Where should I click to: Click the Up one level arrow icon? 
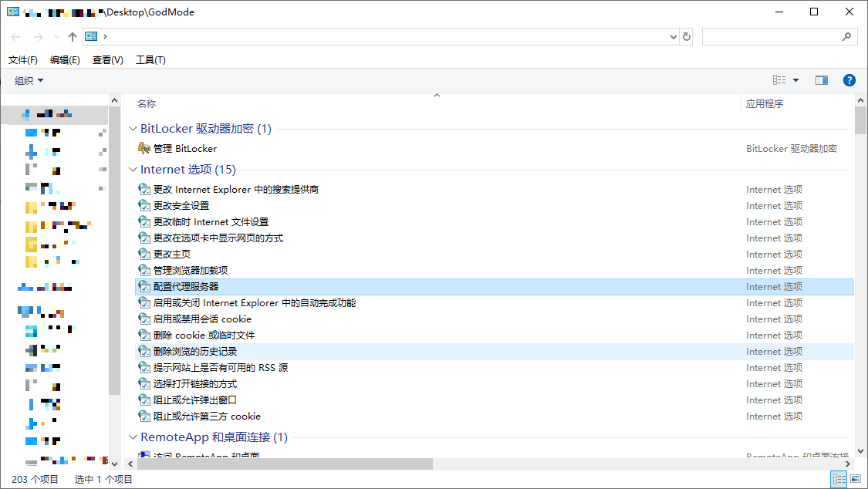[73, 36]
